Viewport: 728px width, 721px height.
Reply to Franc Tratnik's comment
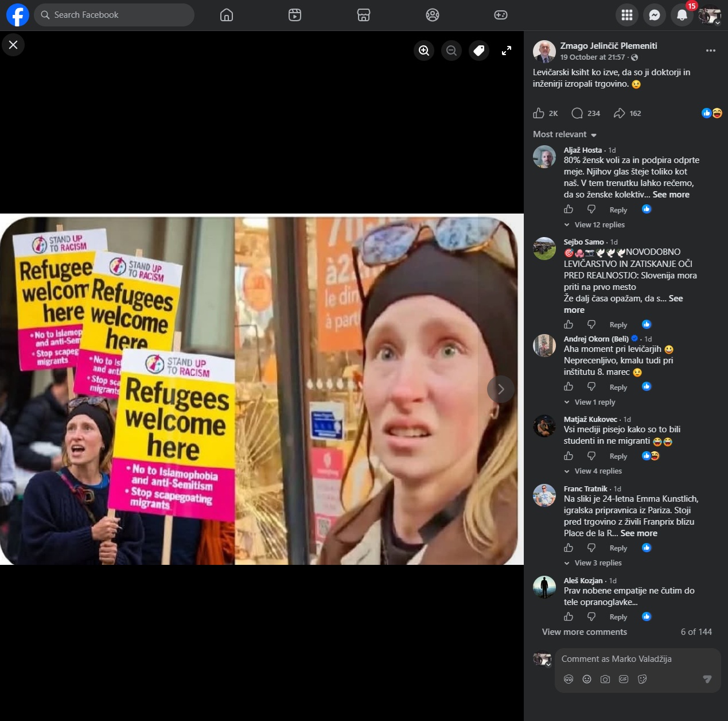[x=618, y=548]
